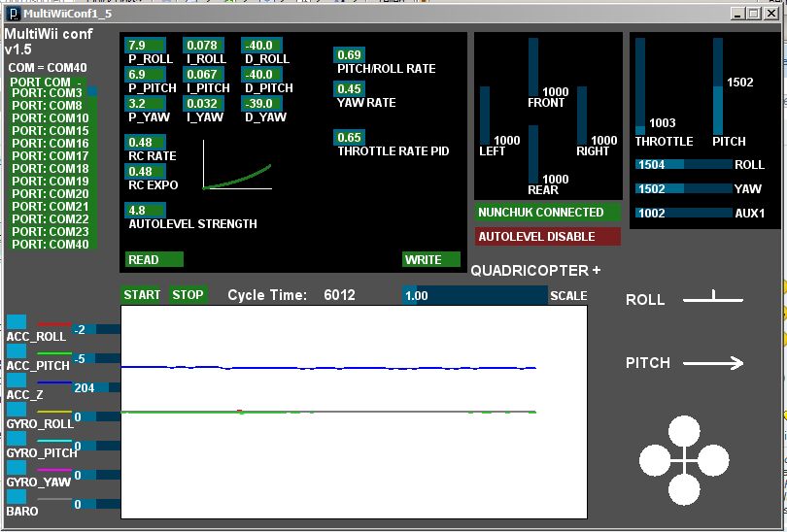Click the NUNCHUK CONNECTED status indicator
Image resolution: width=787 pixels, height=532 pixels.
[548, 212]
